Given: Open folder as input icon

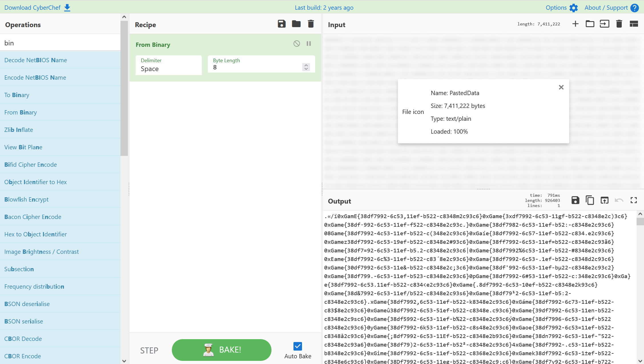Looking at the screenshot, I should [590, 24].
